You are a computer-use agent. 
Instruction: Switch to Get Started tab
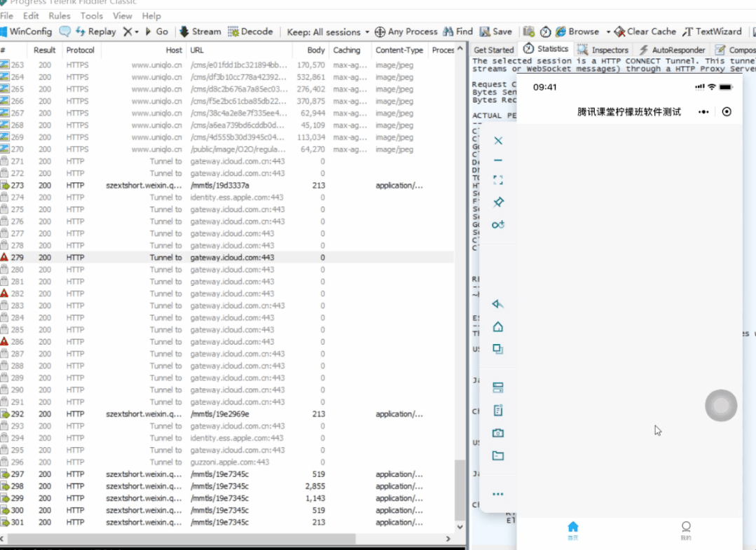(494, 50)
